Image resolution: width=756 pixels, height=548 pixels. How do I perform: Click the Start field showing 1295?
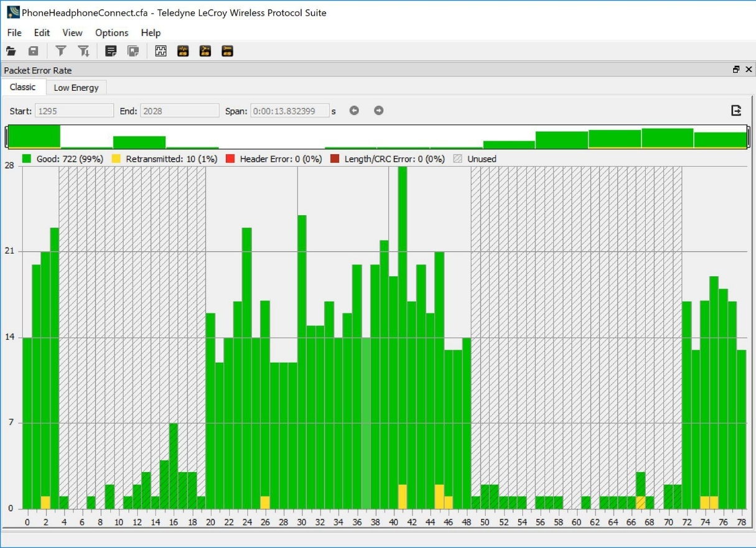pyautogui.click(x=74, y=111)
